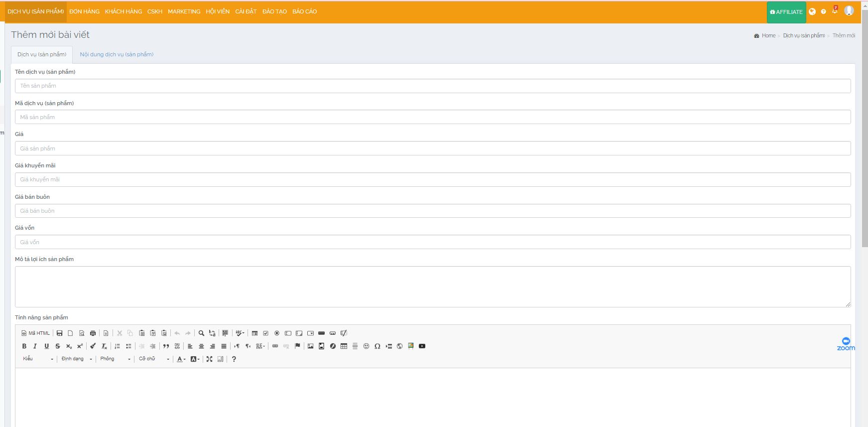Insert a table in the editor

click(x=344, y=346)
